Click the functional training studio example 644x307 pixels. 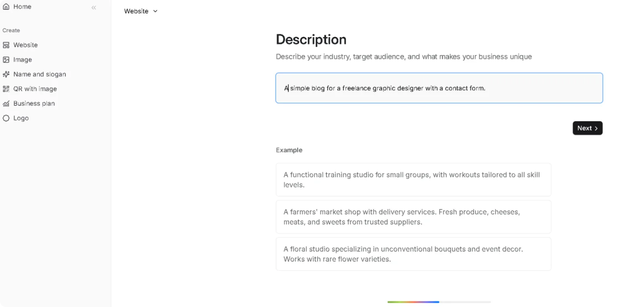point(413,180)
